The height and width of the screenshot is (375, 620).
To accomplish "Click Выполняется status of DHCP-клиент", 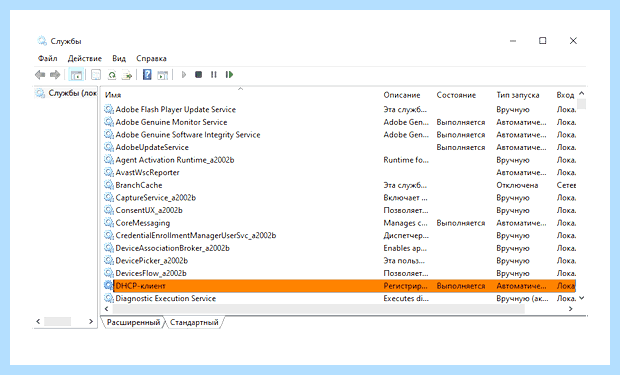I will pos(461,286).
